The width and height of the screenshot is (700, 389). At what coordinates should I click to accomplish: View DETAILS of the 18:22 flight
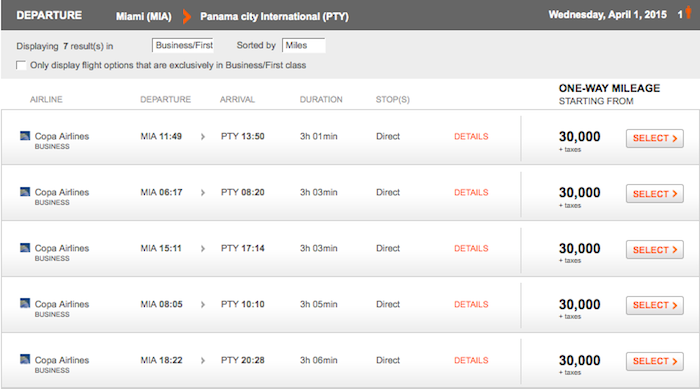pos(471,360)
